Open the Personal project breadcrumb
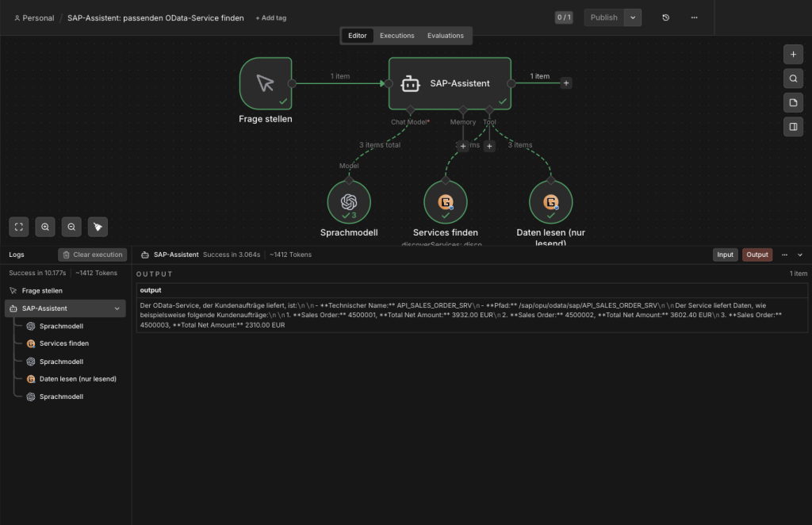 [34, 18]
